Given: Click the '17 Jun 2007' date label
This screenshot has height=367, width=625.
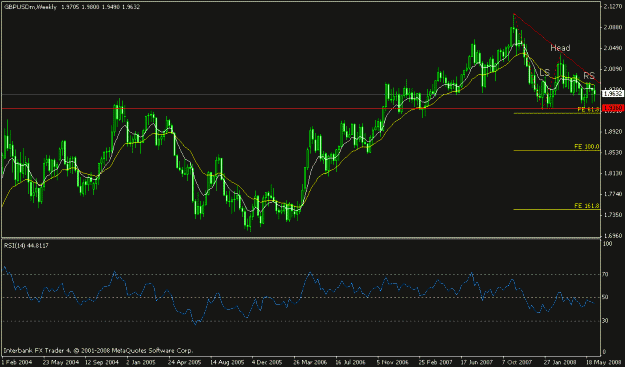Looking at the screenshot, I should pyautogui.click(x=477, y=362).
